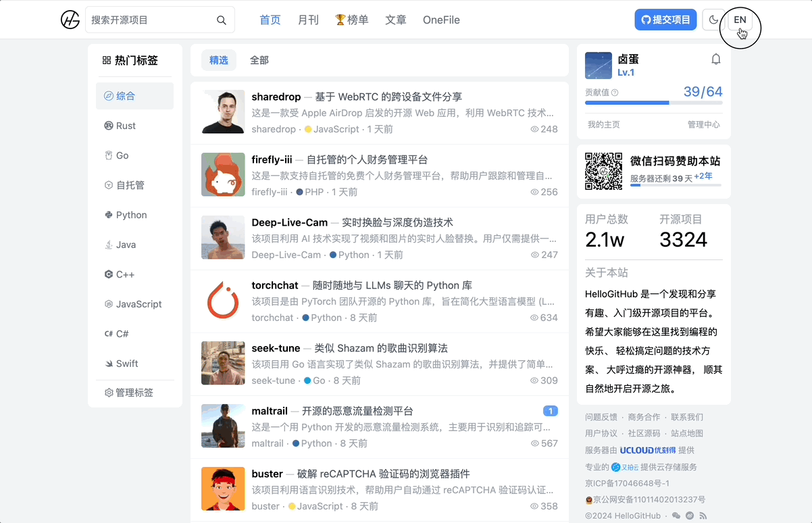The height and width of the screenshot is (523, 812).
Task: Open the 首页 navigation tab
Action: pyautogui.click(x=270, y=20)
